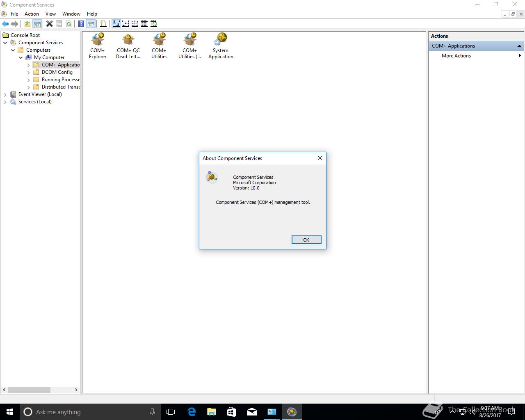This screenshot has height=420, width=525.
Task: Select the System Application icon
Action: click(221, 46)
